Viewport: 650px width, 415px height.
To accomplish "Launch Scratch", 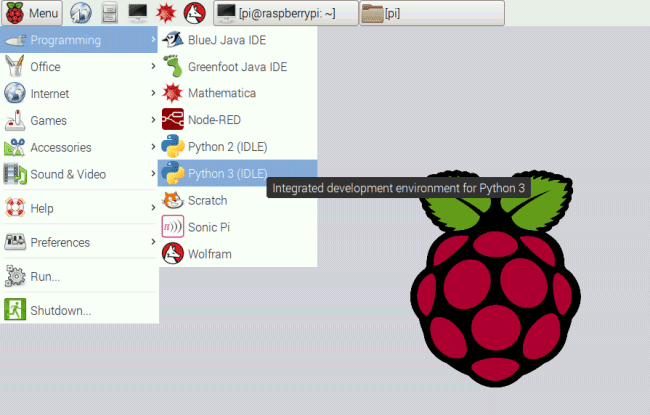I will coord(238,200).
